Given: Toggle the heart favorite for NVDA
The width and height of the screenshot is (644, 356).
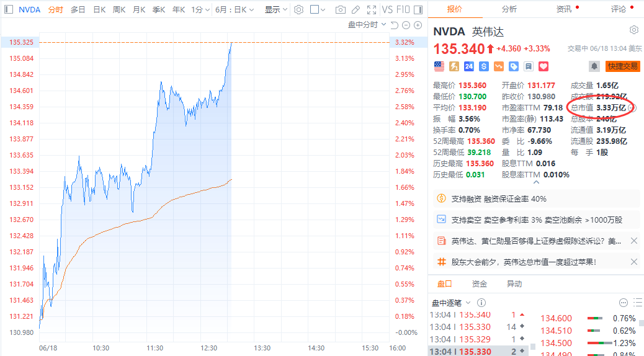Looking at the screenshot, I should [543, 66].
